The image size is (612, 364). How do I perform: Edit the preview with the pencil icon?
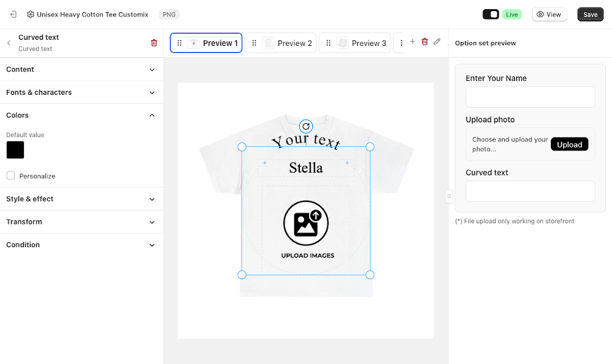(437, 42)
